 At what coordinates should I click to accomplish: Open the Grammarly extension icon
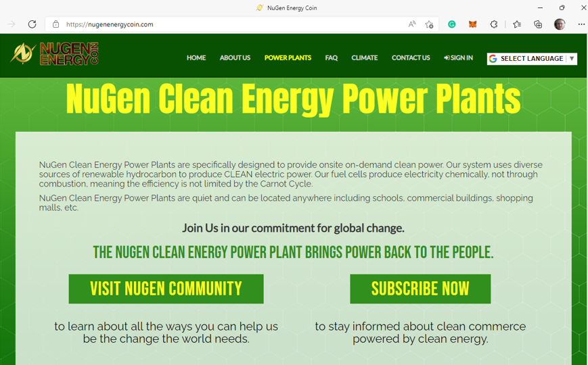pyautogui.click(x=452, y=24)
